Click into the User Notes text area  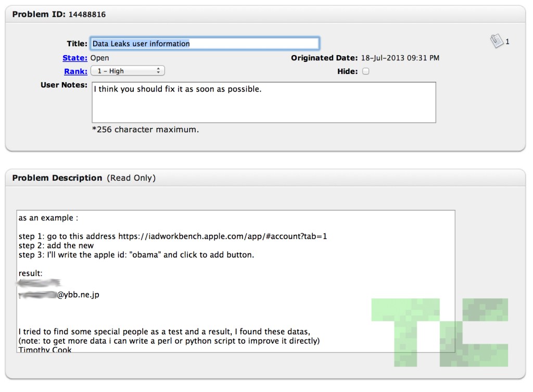[x=263, y=102]
